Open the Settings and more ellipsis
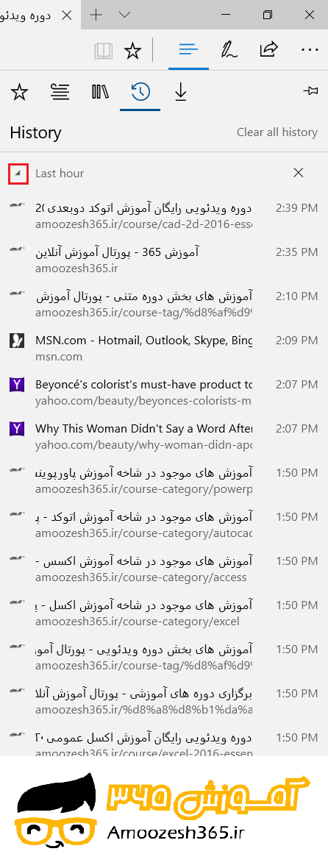 tap(310, 50)
